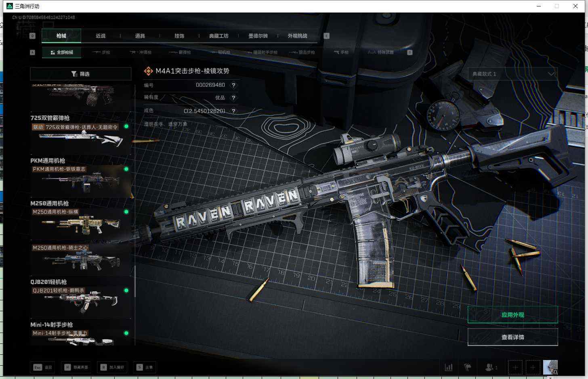This screenshot has height=379, width=588.
Task: Click the serial number 000269480
Action: tap(210, 85)
